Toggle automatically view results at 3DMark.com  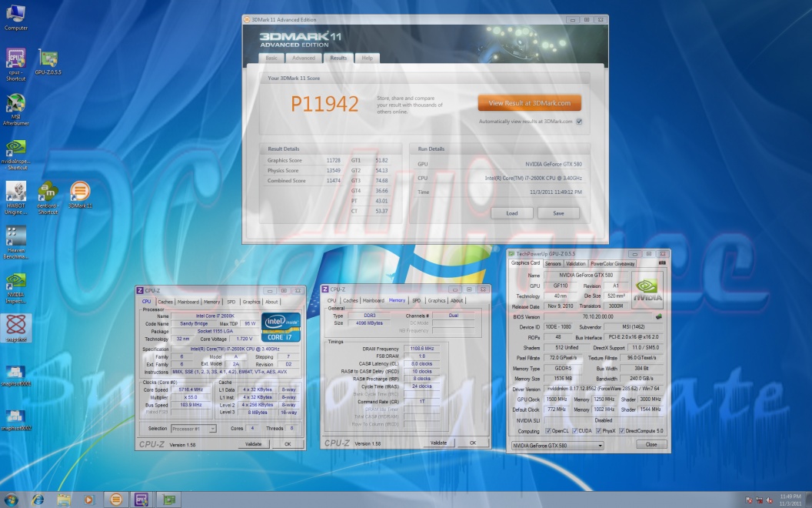click(579, 121)
